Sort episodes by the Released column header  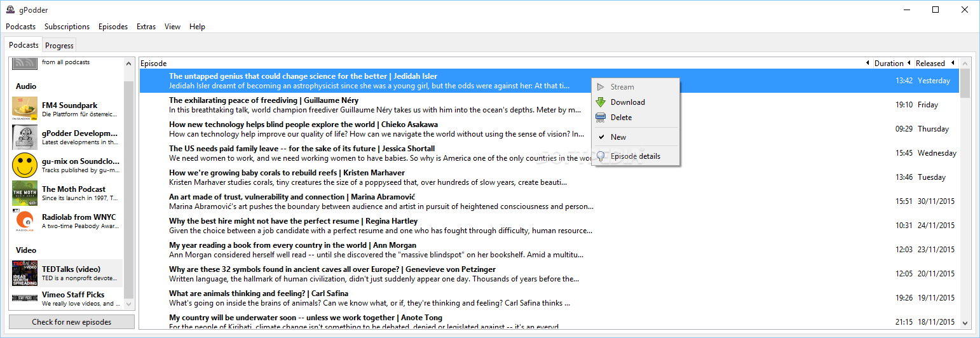930,64
